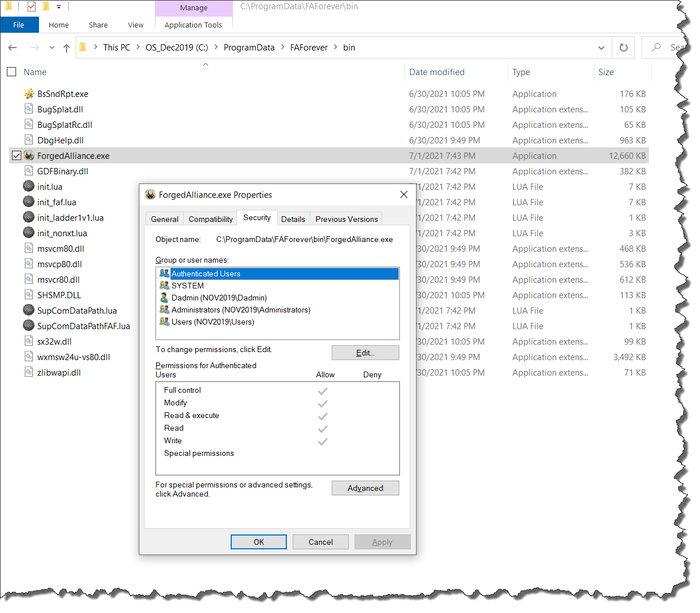This screenshot has width=700, height=613.
Task: Open the Customize Quick Access Toolbar dropdown
Action: point(59,7)
